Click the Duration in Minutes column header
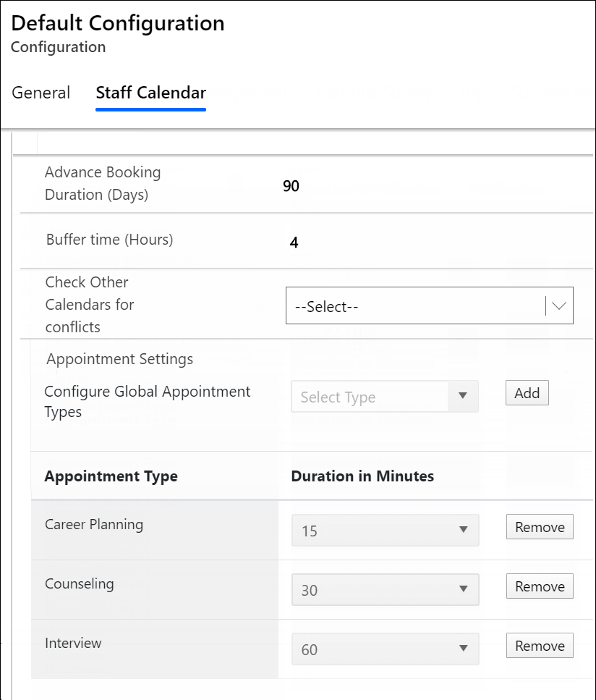 click(x=362, y=476)
